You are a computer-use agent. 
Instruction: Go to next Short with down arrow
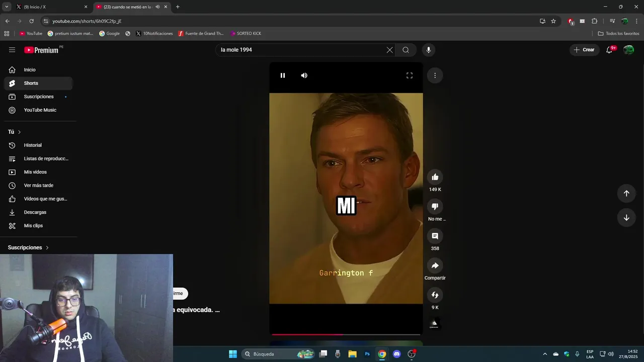pos(626,218)
